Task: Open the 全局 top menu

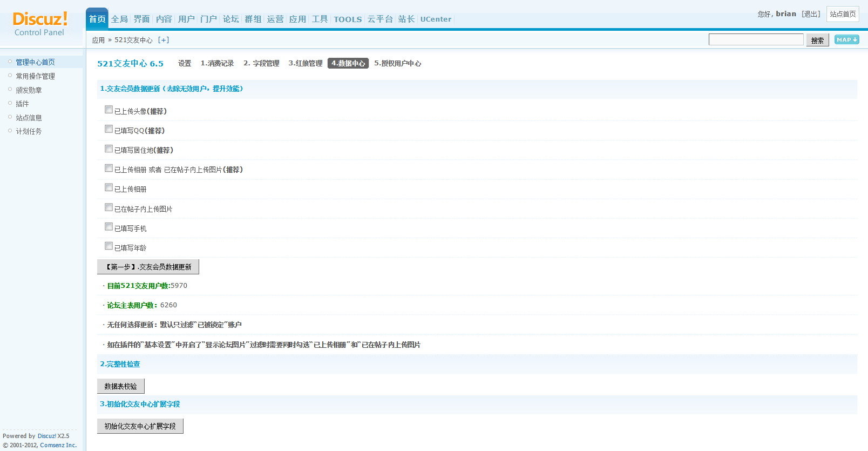Action: pyautogui.click(x=119, y=19)
